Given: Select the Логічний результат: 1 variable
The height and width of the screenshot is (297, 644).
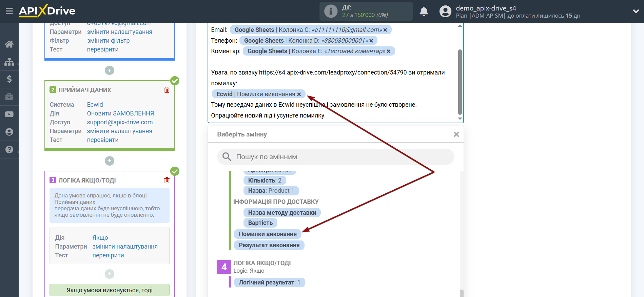Looking at the screenshot, I should 269,282.
